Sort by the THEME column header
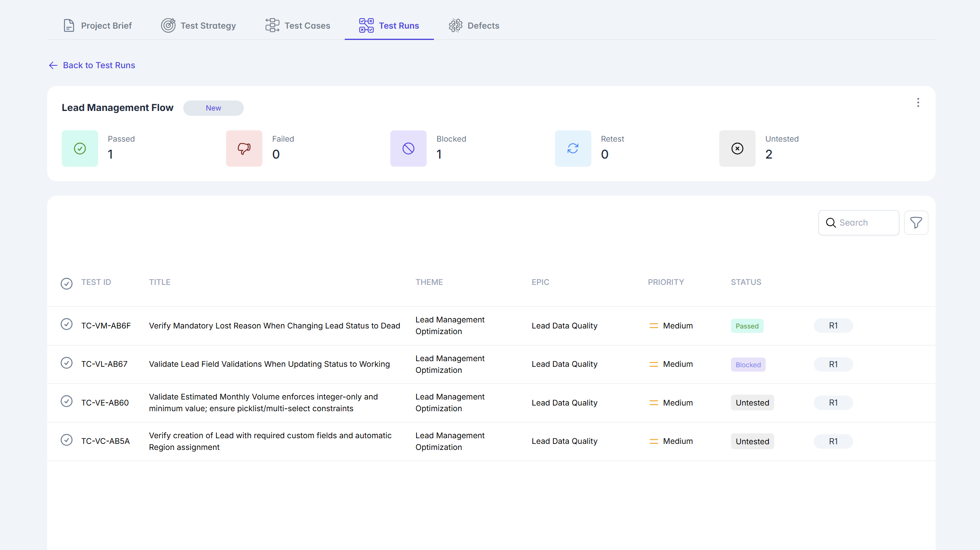Screen dimensions: 980x550 429,282
